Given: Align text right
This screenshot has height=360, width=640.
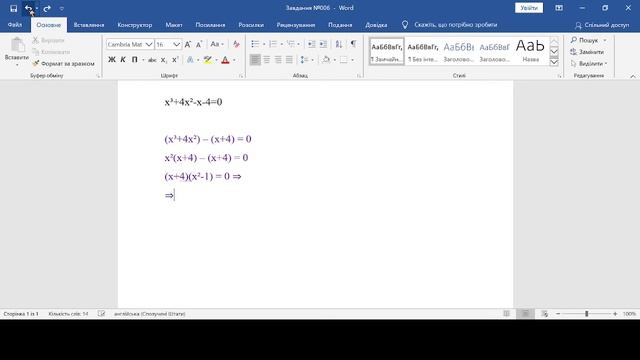Looking at the screenshot, I should pos(278,60).
